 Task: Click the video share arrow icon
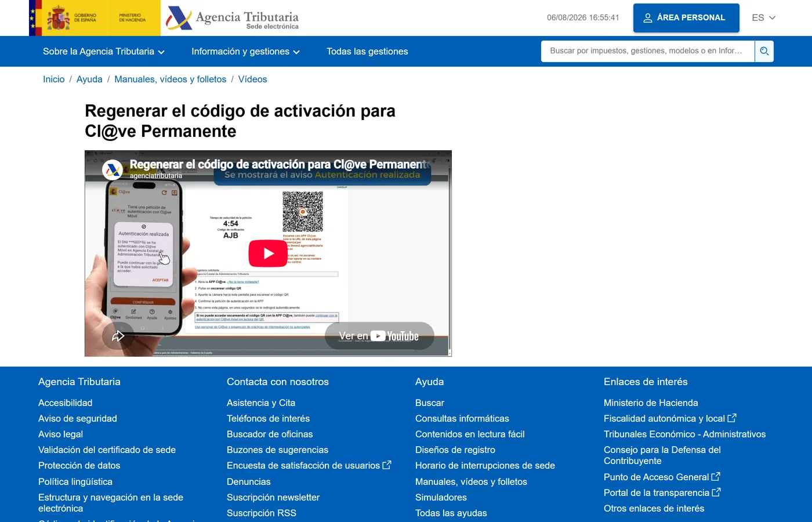pos(118,336)
